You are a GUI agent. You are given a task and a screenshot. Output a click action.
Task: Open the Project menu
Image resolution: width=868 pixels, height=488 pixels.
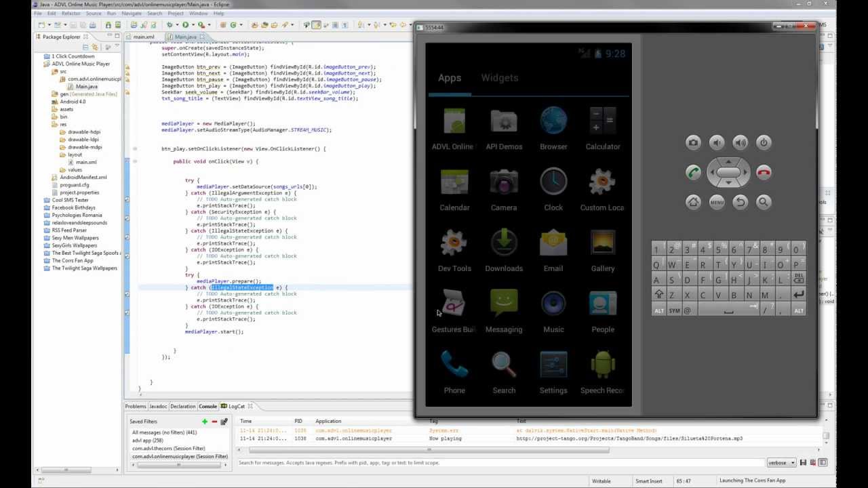click(176, 14)
